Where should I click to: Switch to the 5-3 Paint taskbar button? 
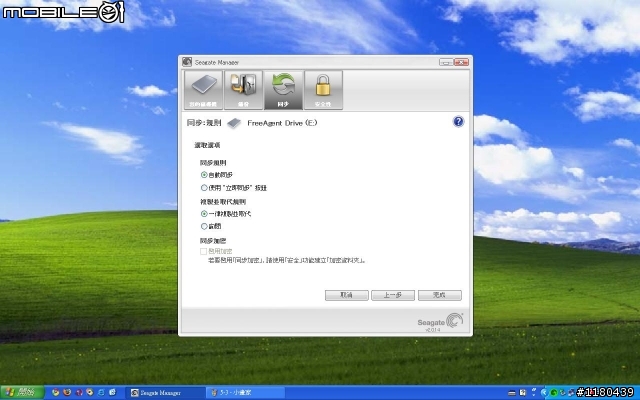(246, 393)
